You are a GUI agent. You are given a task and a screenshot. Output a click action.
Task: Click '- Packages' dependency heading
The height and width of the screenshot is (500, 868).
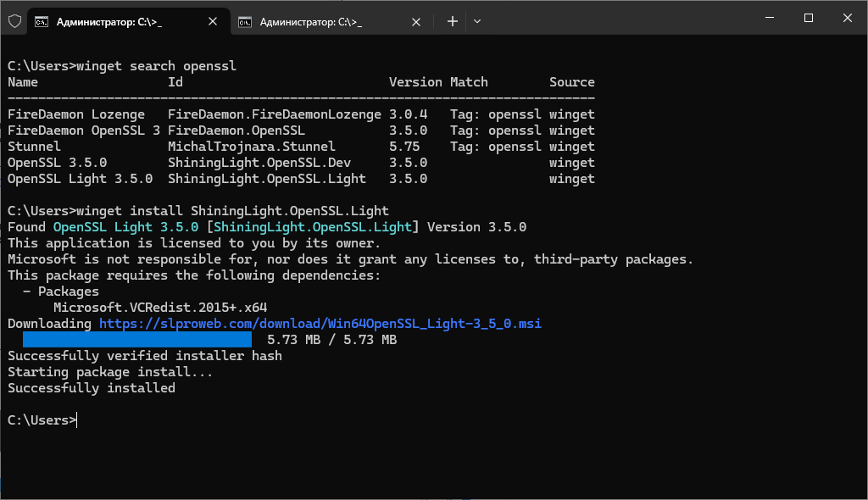tap(61, 292)
